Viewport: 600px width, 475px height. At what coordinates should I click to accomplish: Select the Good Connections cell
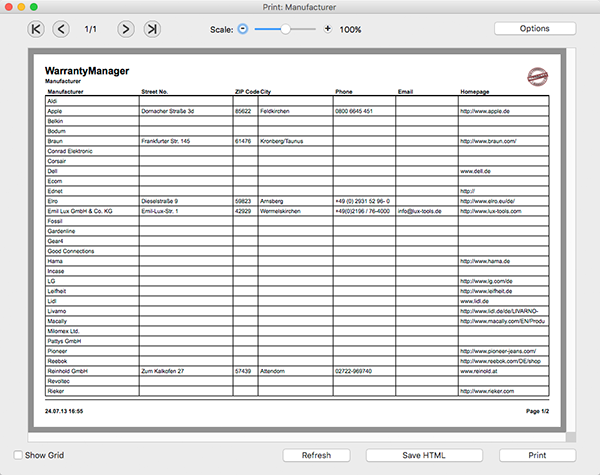[92, 251]
